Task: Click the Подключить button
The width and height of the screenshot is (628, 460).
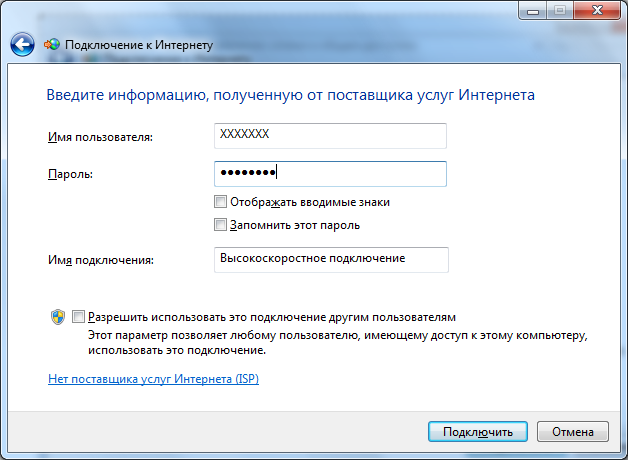Action: point(478,432)
